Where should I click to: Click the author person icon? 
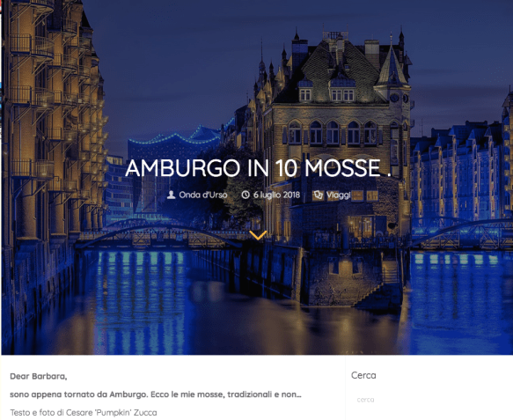171,195
